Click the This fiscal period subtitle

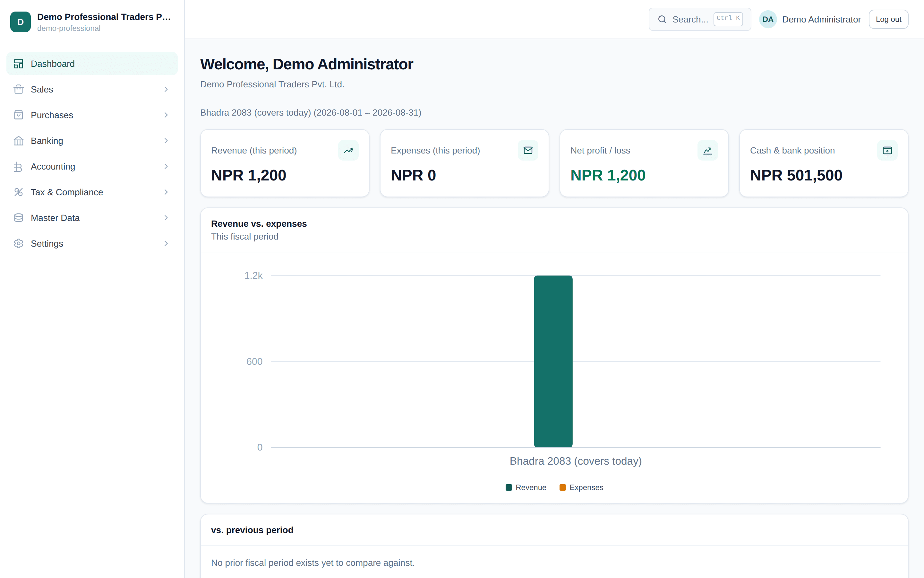[245, 237]
